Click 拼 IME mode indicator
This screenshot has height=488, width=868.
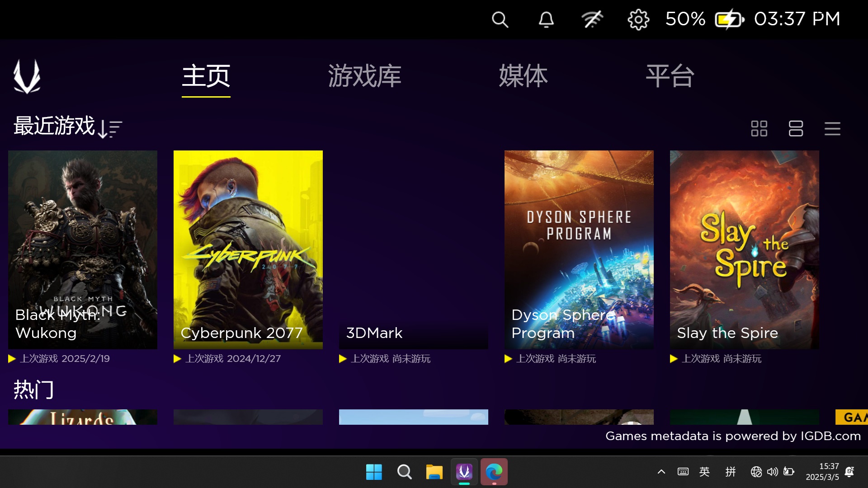click(731, 472)
